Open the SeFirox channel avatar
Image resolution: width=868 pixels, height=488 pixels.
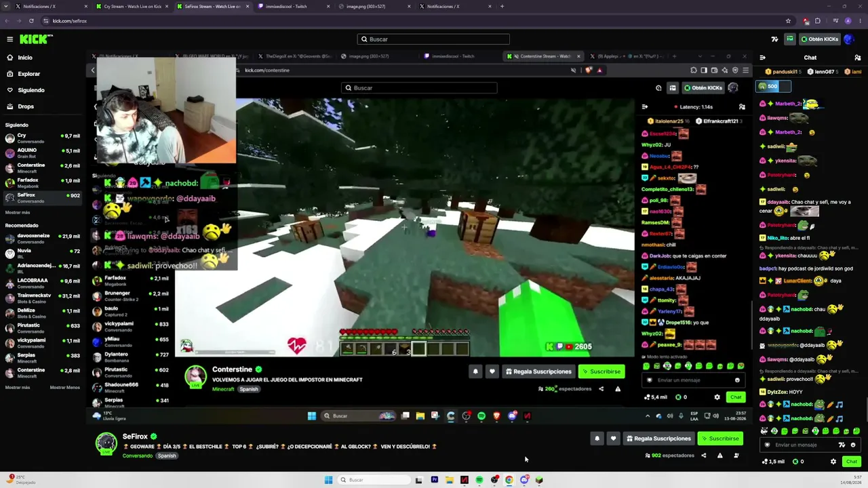pyautogui.click(x=106, y=443)
